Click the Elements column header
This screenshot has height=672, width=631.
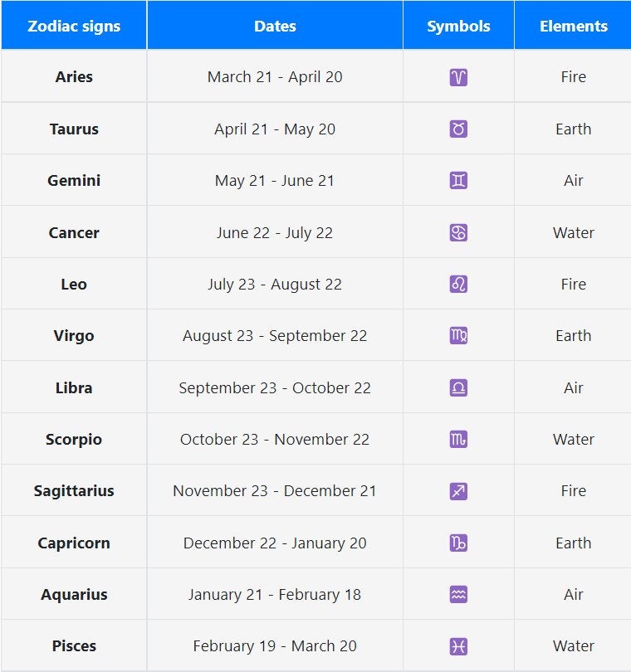[574, 26]
